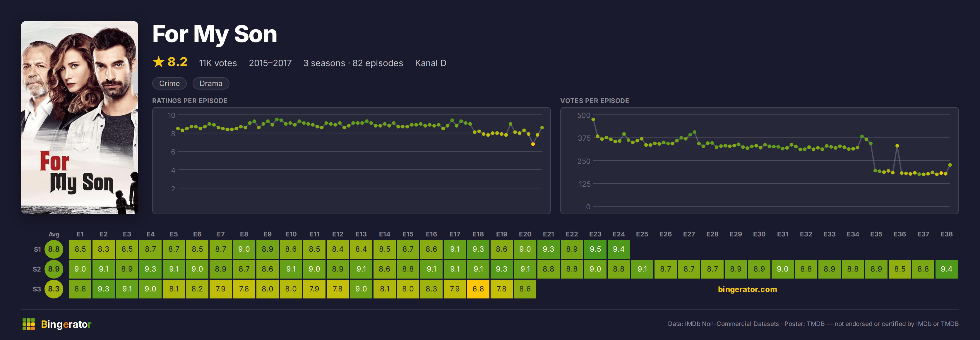The height and width of the screenshot is (340, 980).
Task: Click the yellow star rating icon
Action: point(158,62)
